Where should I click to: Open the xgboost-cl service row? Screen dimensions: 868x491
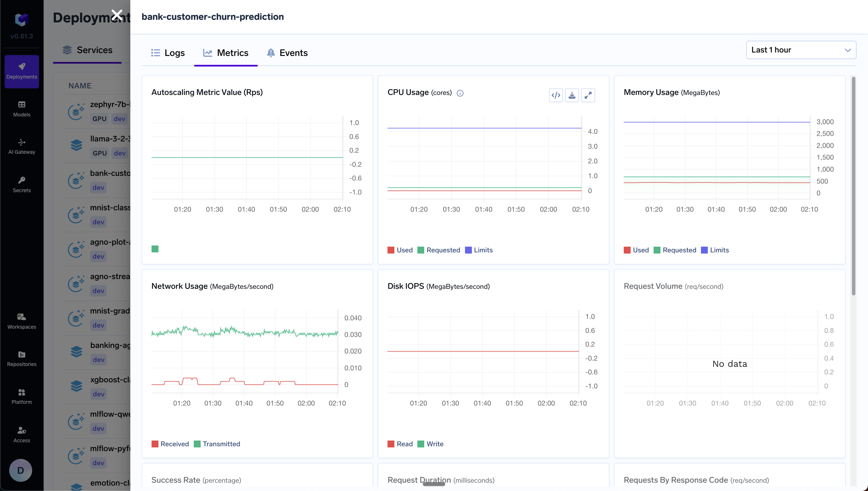96,386
